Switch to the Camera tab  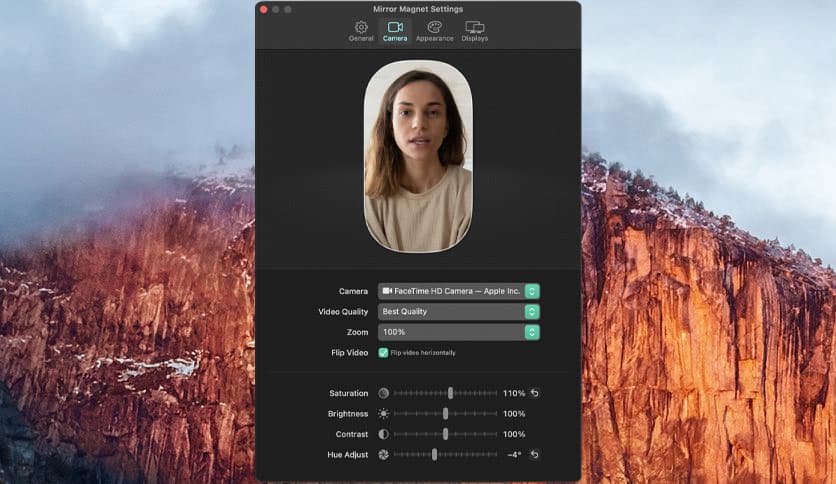coord(395,31)
